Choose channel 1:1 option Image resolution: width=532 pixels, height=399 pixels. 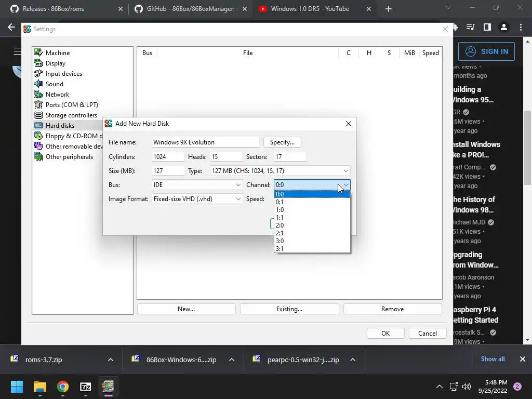pos(312,218)
